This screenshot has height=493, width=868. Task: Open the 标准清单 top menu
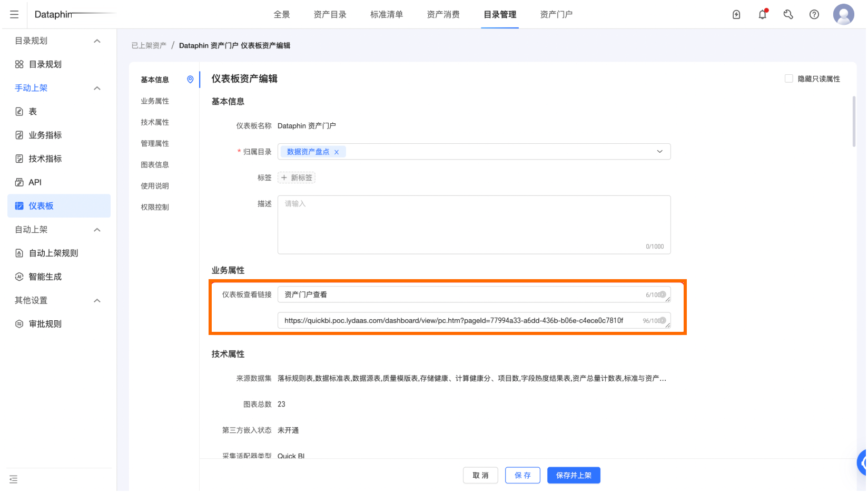coord(387,15)
